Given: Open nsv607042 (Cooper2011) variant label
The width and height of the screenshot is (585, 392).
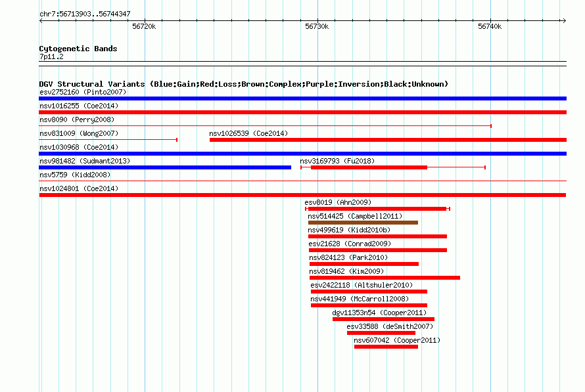Looking at the screenshot, I should (397, 340).
